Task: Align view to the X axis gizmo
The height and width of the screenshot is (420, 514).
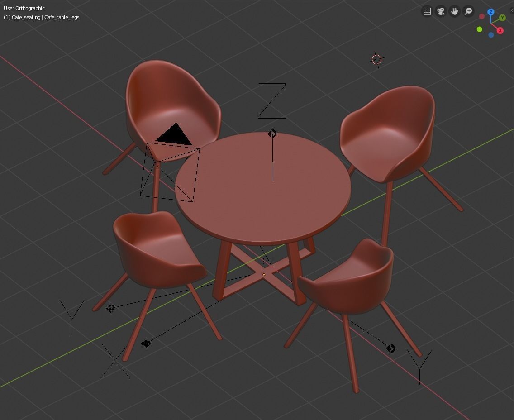Action: [x=500, y=30]
